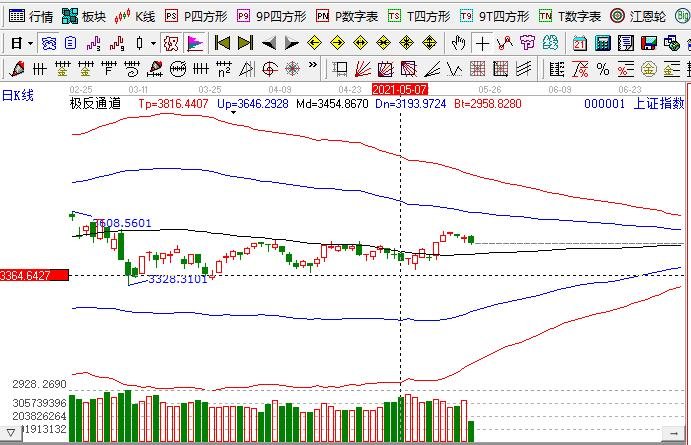
Task: Switch to the 板块 sector view
Action: pos(84,17)
